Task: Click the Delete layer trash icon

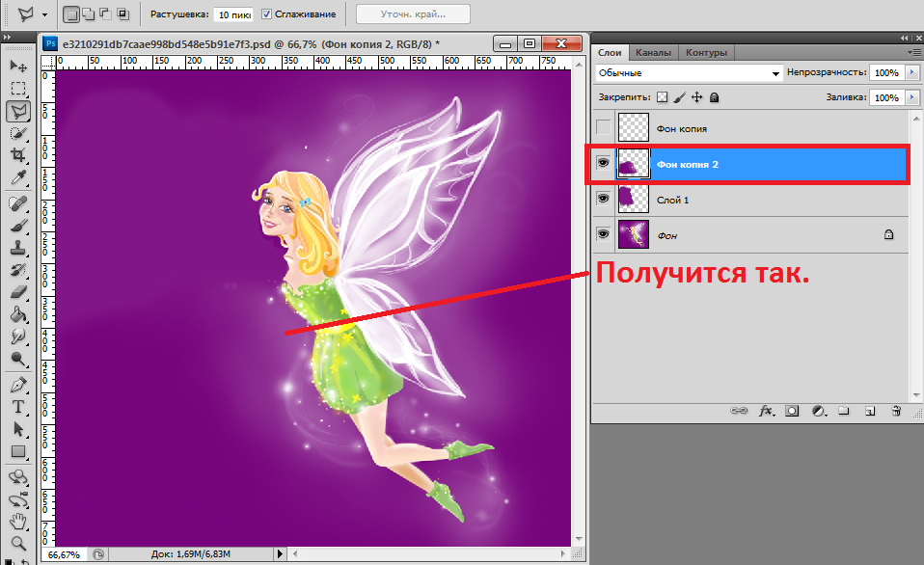Action: (x=896, y=411)
